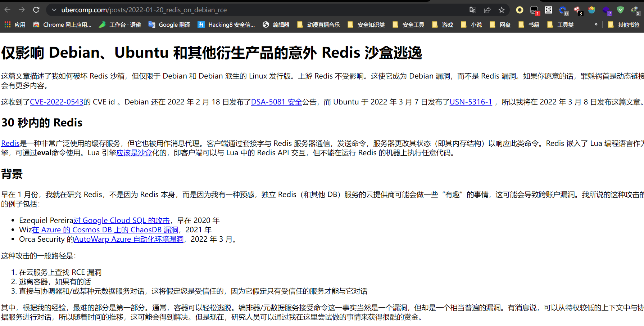Viewport: 644px width, 326px height.
Task: Click the 背景 heading
Action: 12,174
